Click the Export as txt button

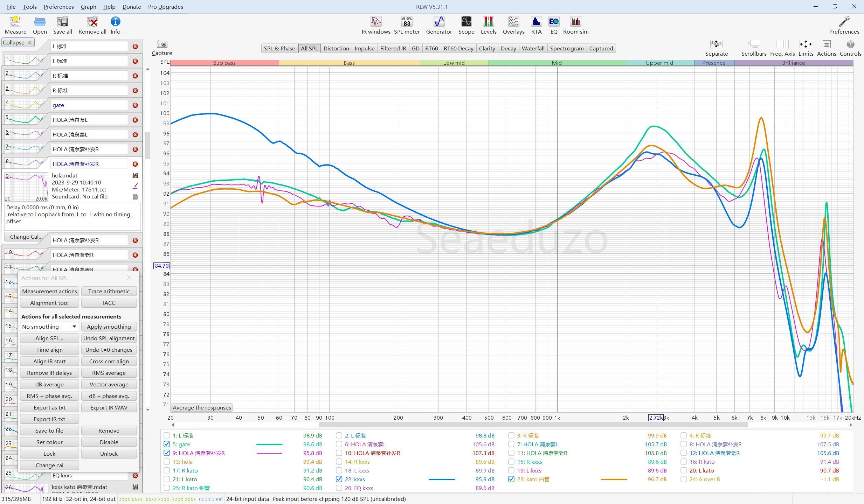pos(49,407)
